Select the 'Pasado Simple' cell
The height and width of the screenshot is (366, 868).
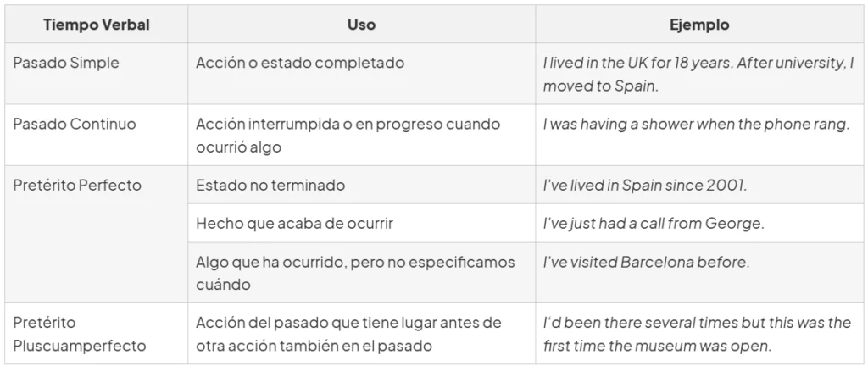pyautogui.click(x=97, y=74)
